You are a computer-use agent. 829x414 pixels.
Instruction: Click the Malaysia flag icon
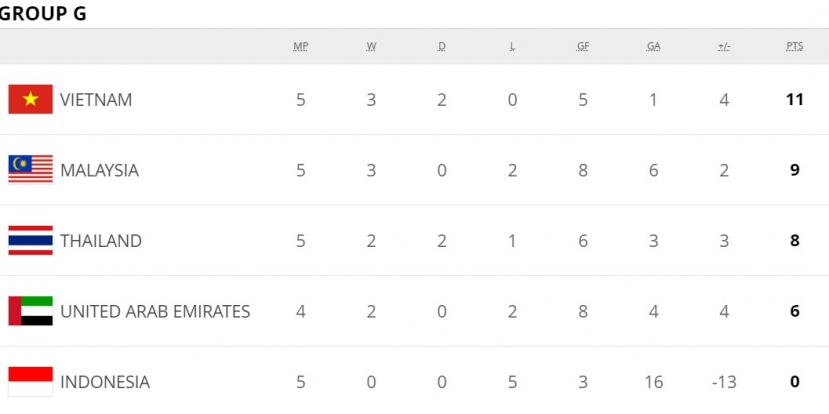click(x=31, y=170)
